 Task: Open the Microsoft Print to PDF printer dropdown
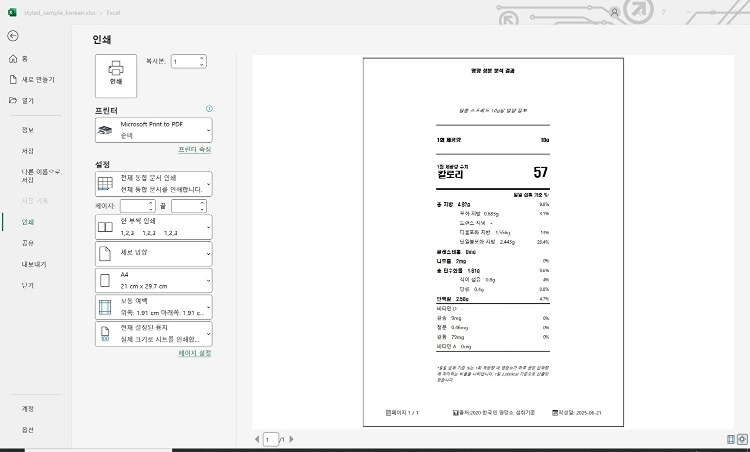tap(153, 130)
